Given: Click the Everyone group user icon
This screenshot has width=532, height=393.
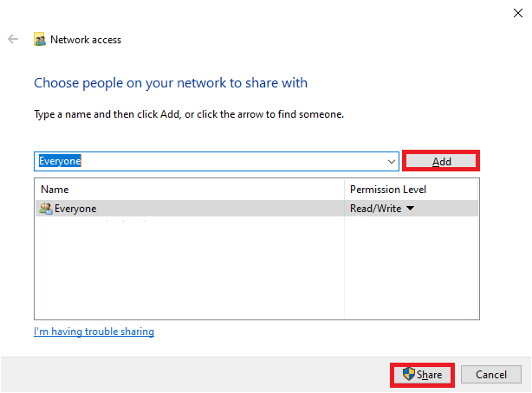Looking at the screenshot, I should (45, 209).
